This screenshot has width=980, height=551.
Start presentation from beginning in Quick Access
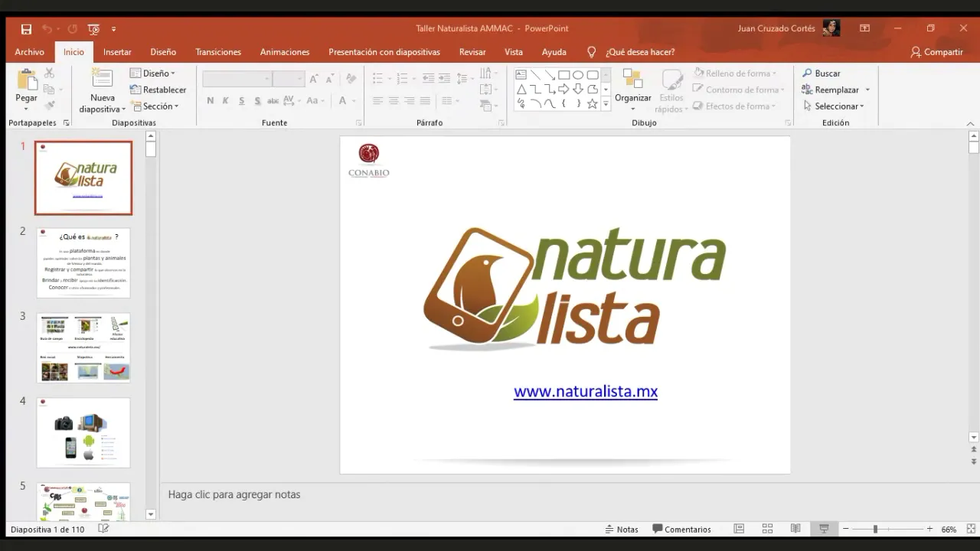tap(93, 29)
